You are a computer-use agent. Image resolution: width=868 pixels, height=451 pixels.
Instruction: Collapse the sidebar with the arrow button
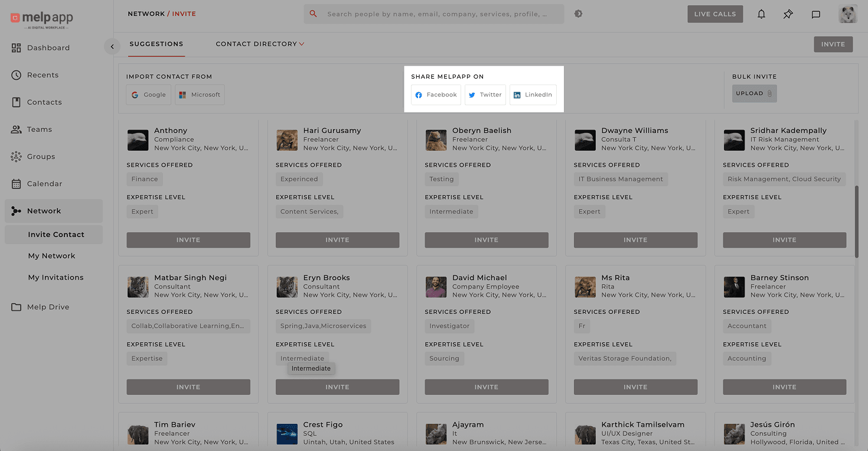pos(112,47)
